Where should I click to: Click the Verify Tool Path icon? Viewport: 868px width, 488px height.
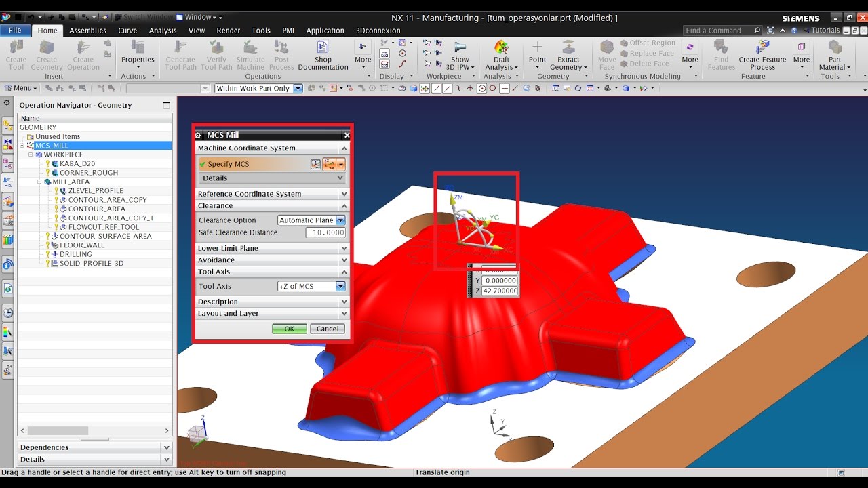tap(217, 47)
